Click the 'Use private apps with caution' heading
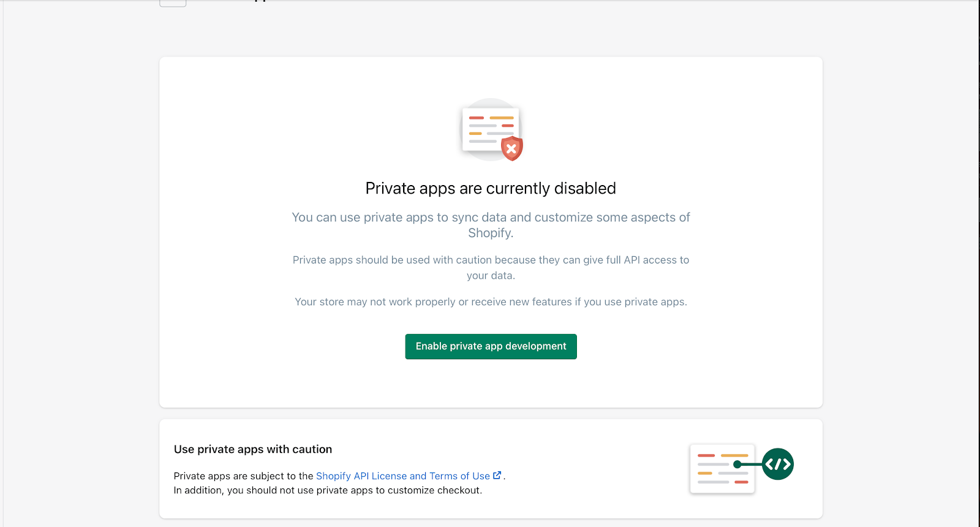 [253, 449]
